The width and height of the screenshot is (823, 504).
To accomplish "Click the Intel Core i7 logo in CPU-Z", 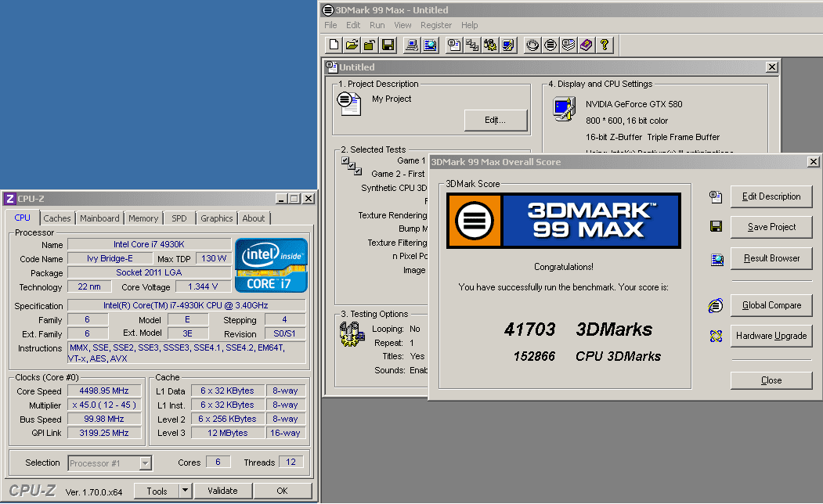I will [x=272, y=265].
